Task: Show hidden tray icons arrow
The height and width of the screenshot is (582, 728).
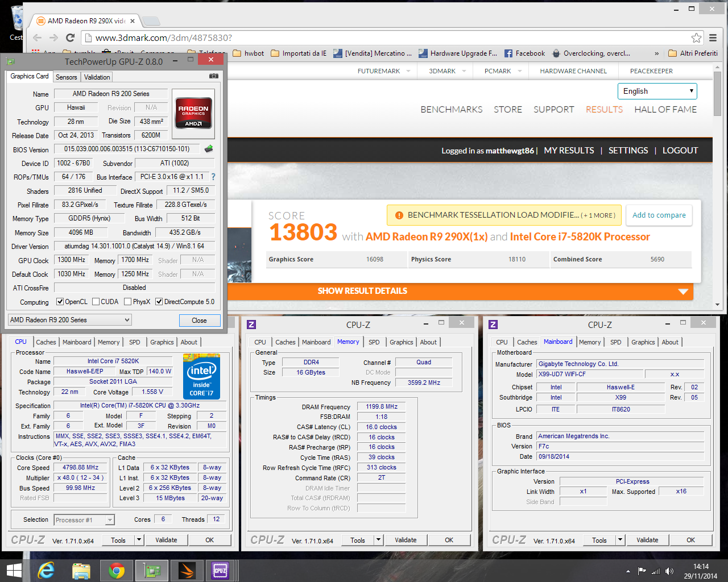Action: [x=628, y=571]
